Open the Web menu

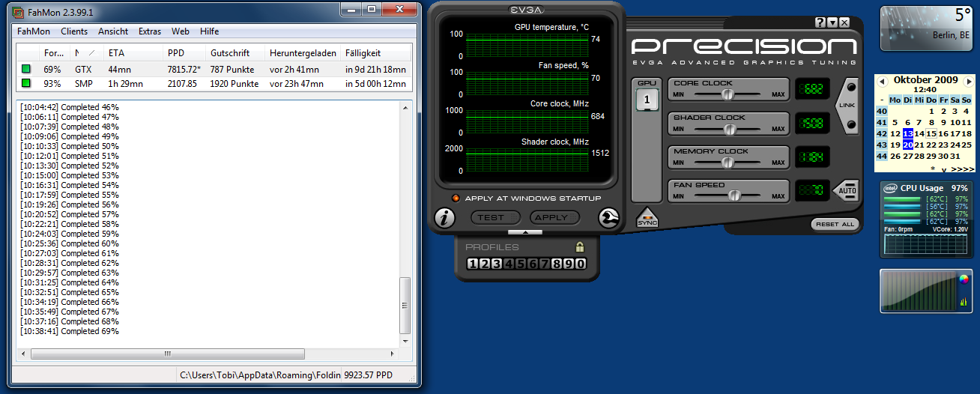point(181,31)
